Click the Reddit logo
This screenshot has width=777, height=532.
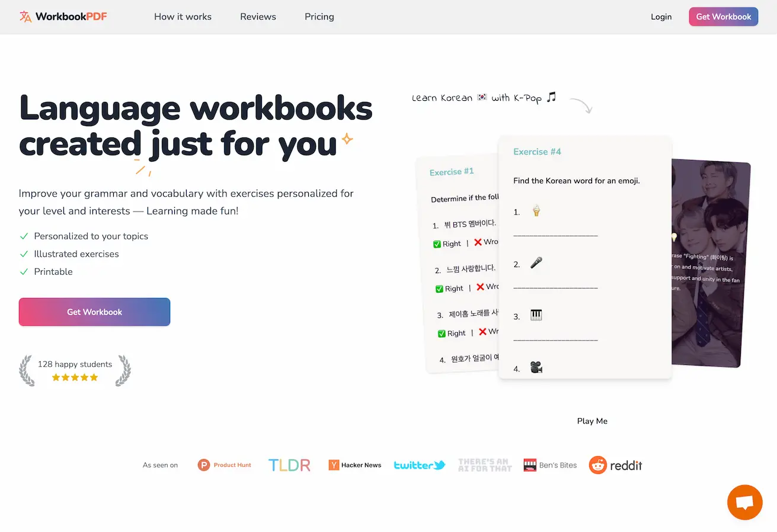[x=615, y=465]
